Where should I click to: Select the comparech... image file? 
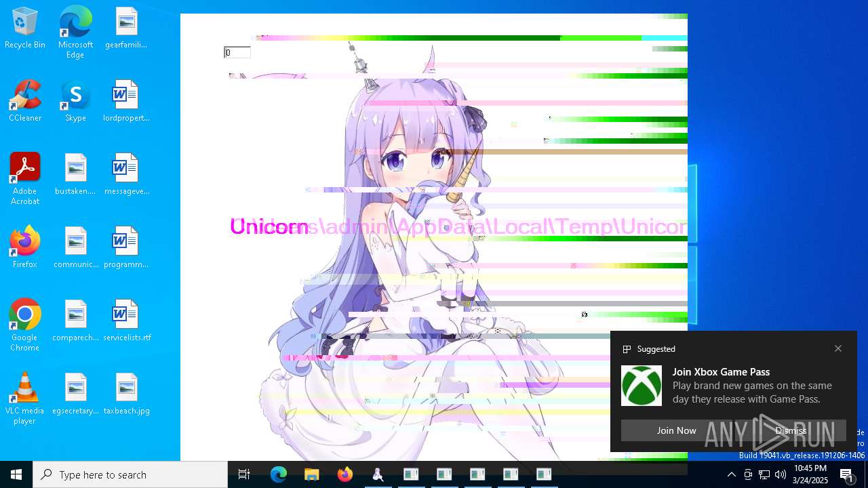tap(75, 321)
